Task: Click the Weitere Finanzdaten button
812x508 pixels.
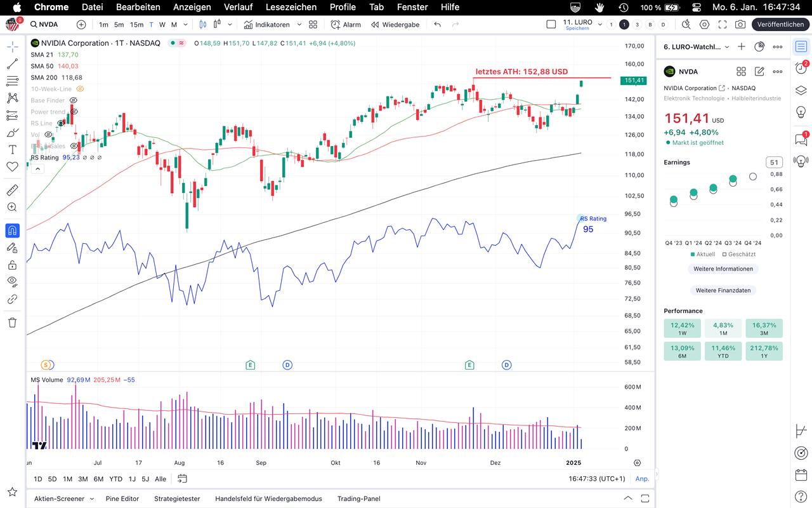Action: click(x=723, y=290)
